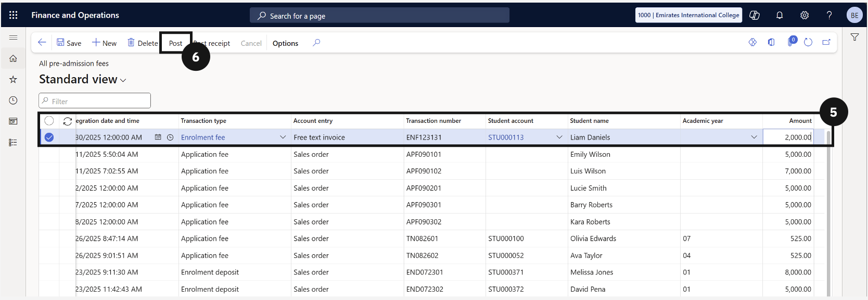This screenshot has height=300, width=868.
Task: Select the Lucie Smith name cell
Action: 588,188
